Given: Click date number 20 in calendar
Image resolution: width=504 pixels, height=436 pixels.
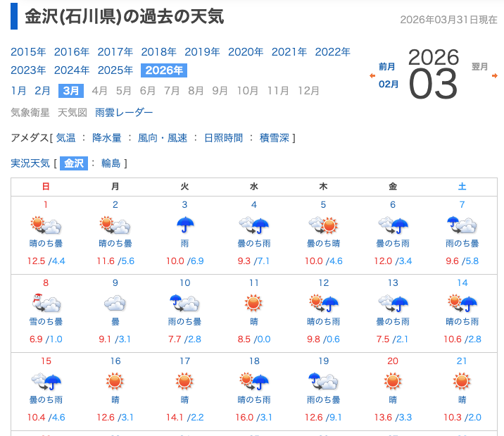Looking at the screenshot, I should point(392,361).
